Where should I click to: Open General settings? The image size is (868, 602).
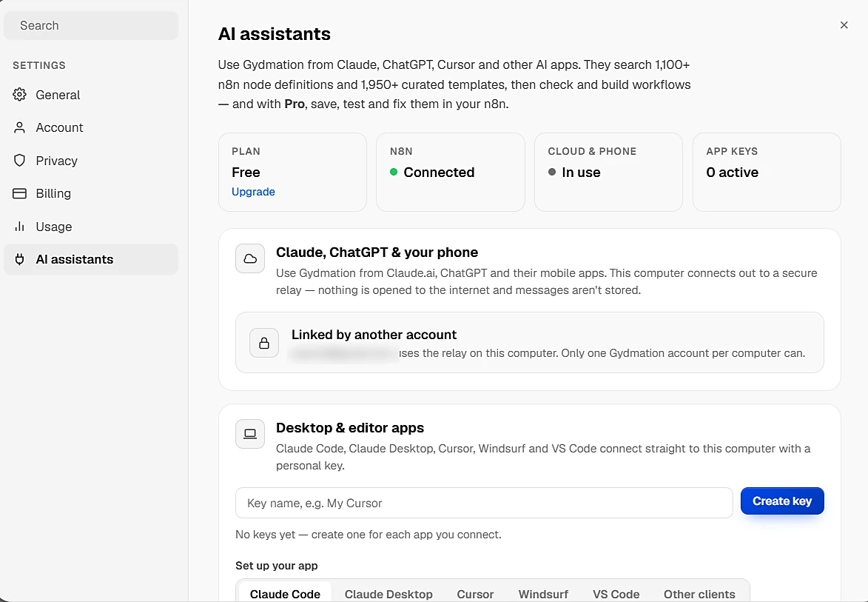tap(91, 95)
